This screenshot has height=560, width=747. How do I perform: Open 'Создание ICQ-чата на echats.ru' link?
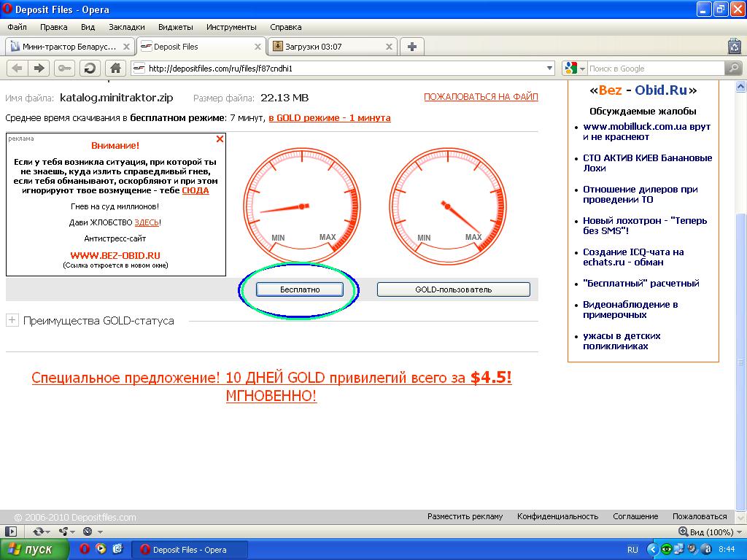point(634,257)
